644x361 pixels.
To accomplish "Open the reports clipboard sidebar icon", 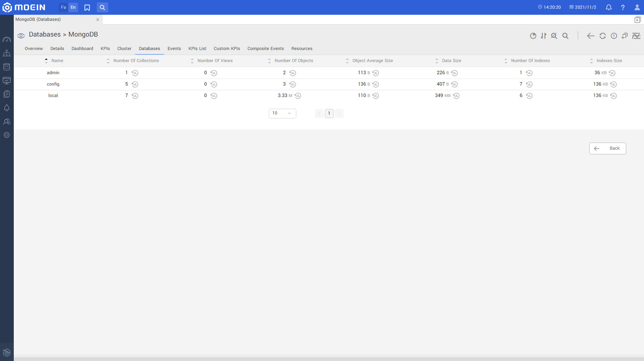I will point(7,94).
